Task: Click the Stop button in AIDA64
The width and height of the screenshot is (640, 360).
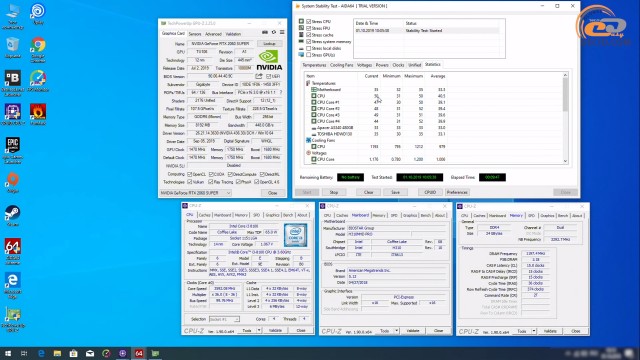Action: point(333,192)
